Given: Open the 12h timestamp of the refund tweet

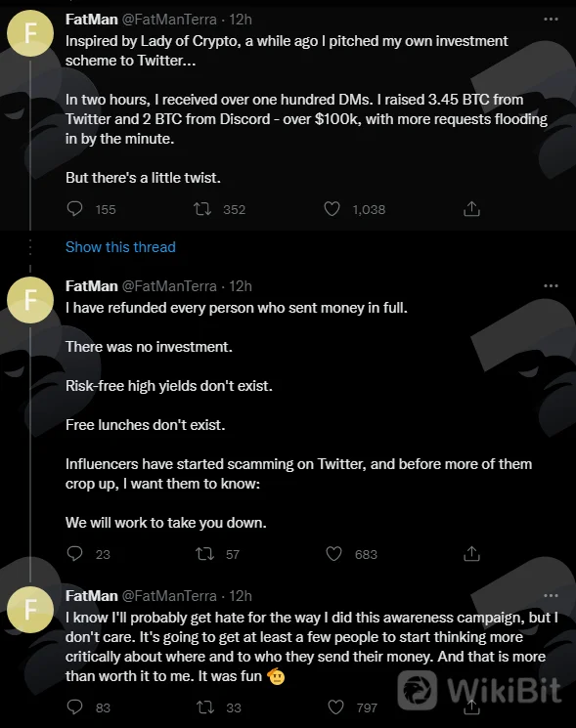Looking at the screenshot, I should click(241, 286).
